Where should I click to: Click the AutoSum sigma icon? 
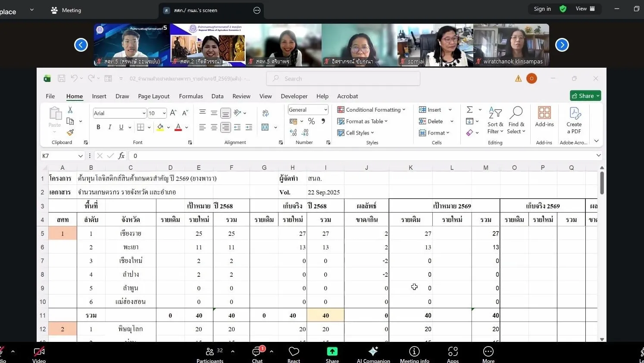(x=470, y=110)
